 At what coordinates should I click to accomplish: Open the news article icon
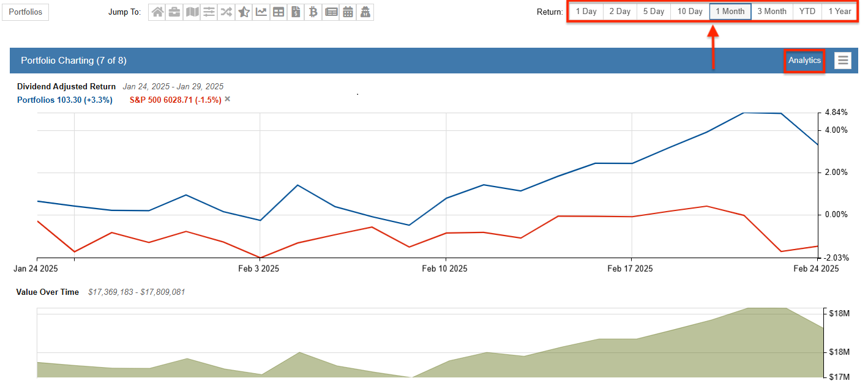click(331, 12)
